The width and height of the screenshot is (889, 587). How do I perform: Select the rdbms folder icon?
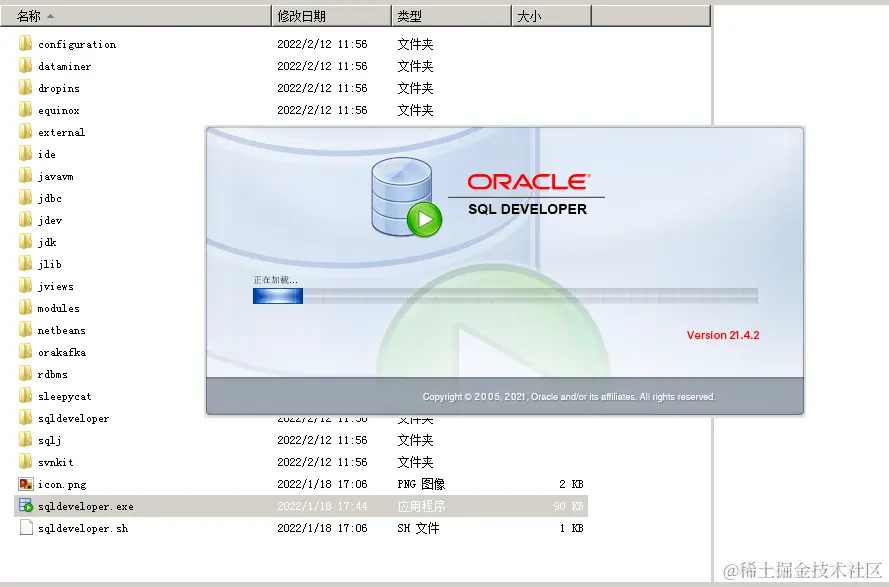(x=26, y=374)
